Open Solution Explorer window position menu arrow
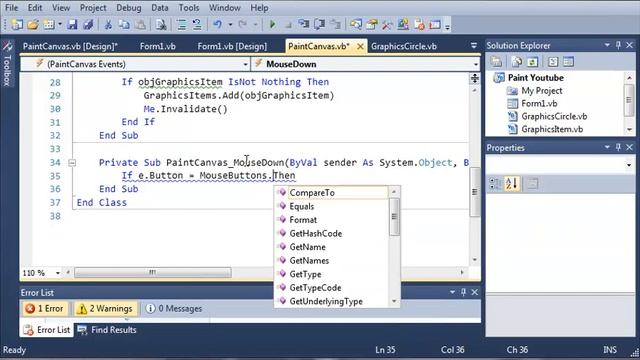This screenshot has width=640, height=360. click(607, 45)
